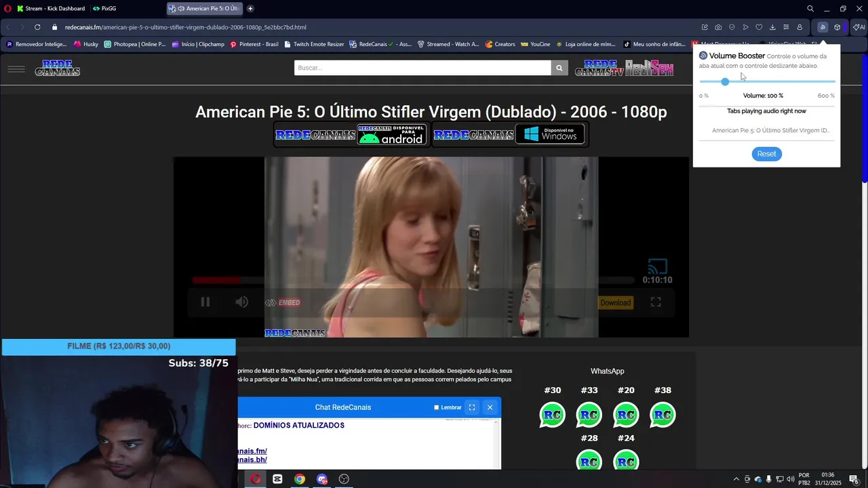Open Twitch Emote Resizer bookmark
The image size is (868, 488).
click(314, 44)
